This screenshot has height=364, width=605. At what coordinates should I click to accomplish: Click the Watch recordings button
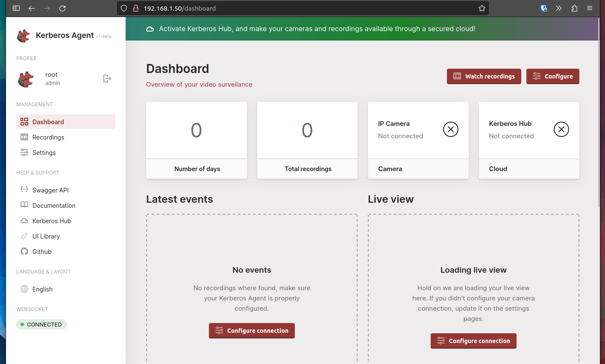[x=484, y=76]
